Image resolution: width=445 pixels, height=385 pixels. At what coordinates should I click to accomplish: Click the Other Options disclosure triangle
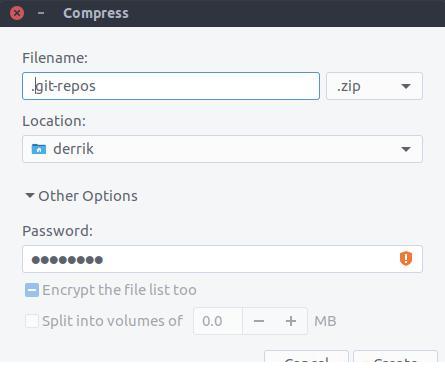coord(30,195)
